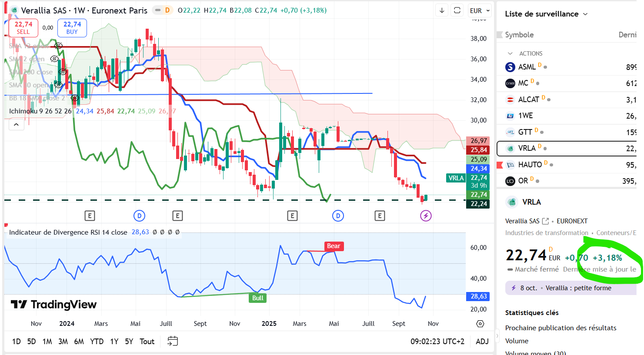
Task: Open the external link icon beside Verallia SAS
Action: (545, 221)
